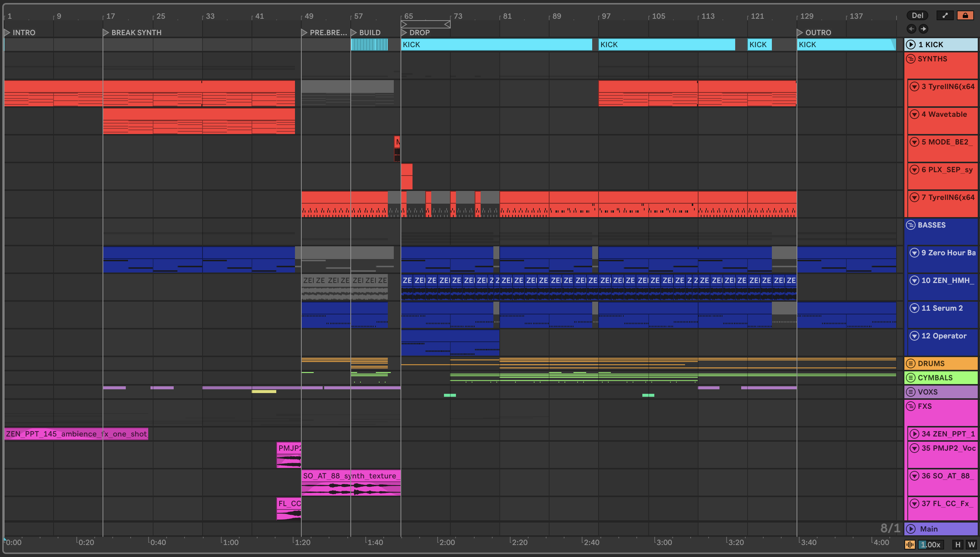Toggle the orange lock envelopes button
This screenshot has height=557, width=980.
tap(965, 15)
